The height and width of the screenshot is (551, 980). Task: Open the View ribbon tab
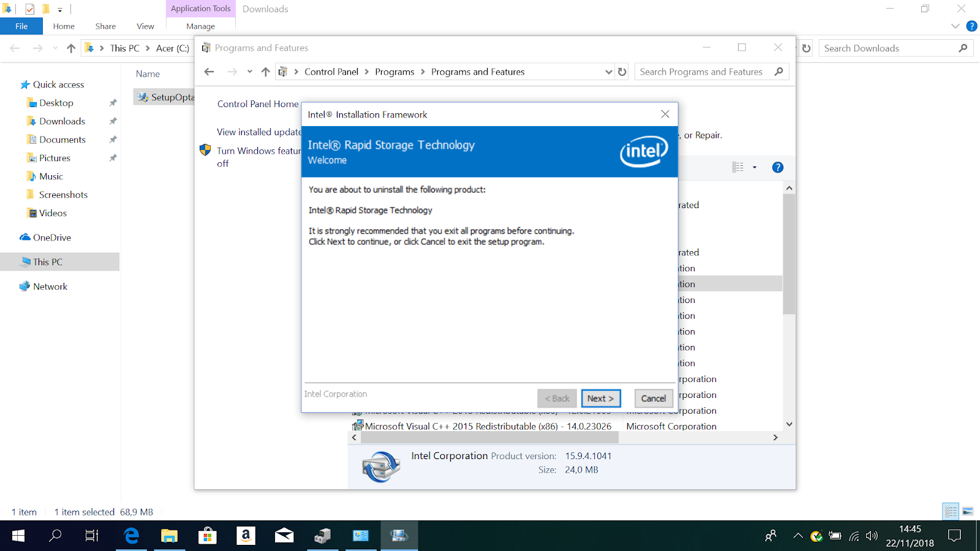pos(145,26)
